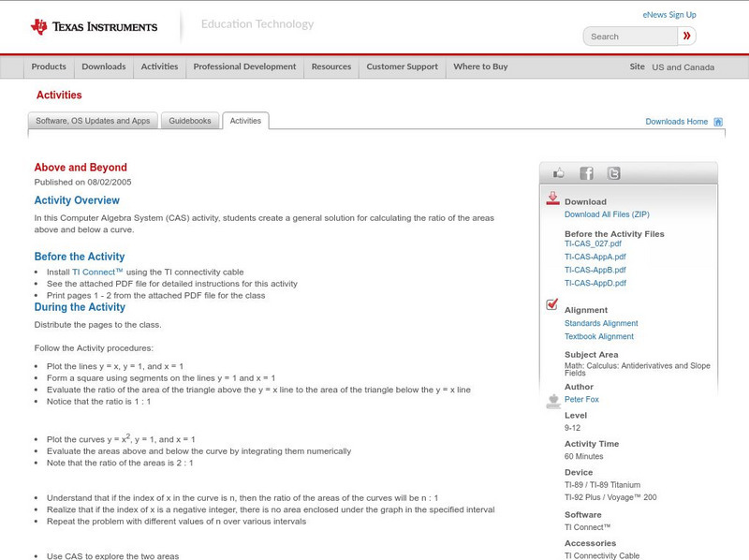Viewport: 749px width, 560px height.
Task: Share via the Facebook icon
Action: [x=586, y=173]
